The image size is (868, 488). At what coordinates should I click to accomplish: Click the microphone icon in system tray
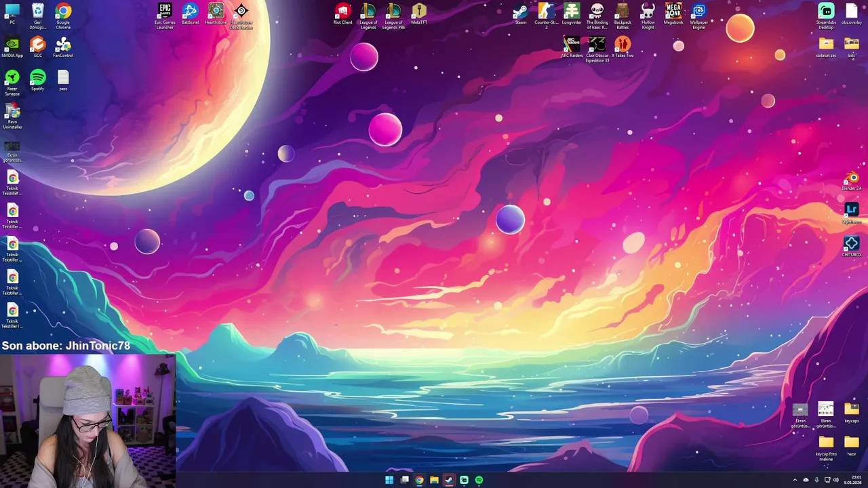click(x=816, y=480)
